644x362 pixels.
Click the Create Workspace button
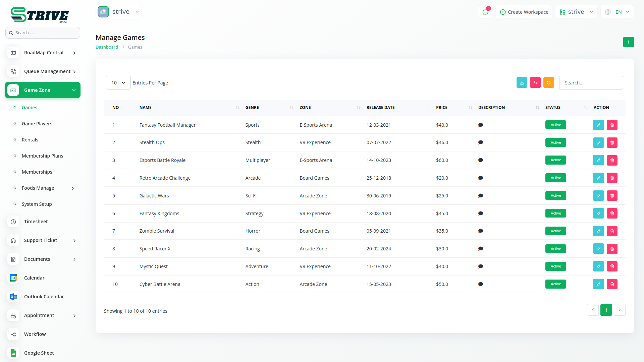point(524,12)
